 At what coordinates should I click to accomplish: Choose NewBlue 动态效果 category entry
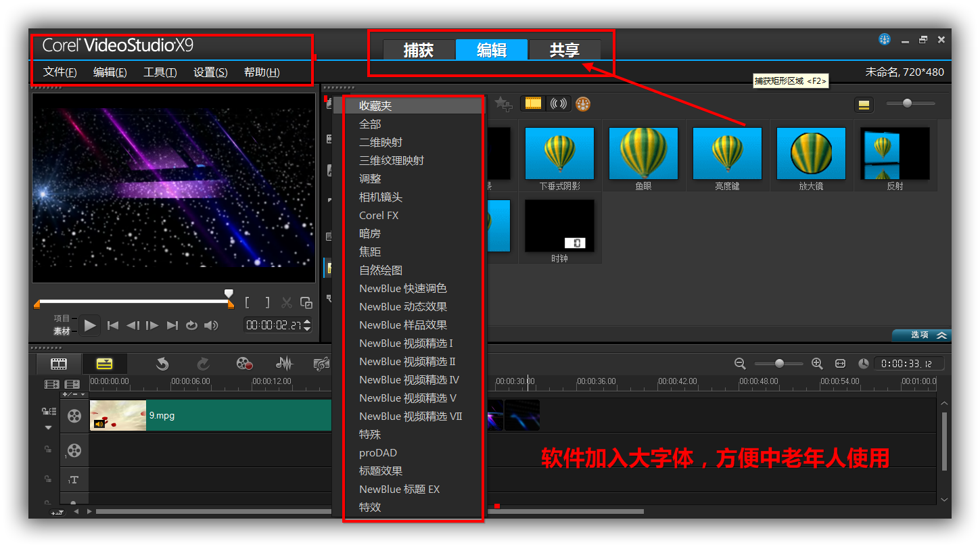coord(403,306)
